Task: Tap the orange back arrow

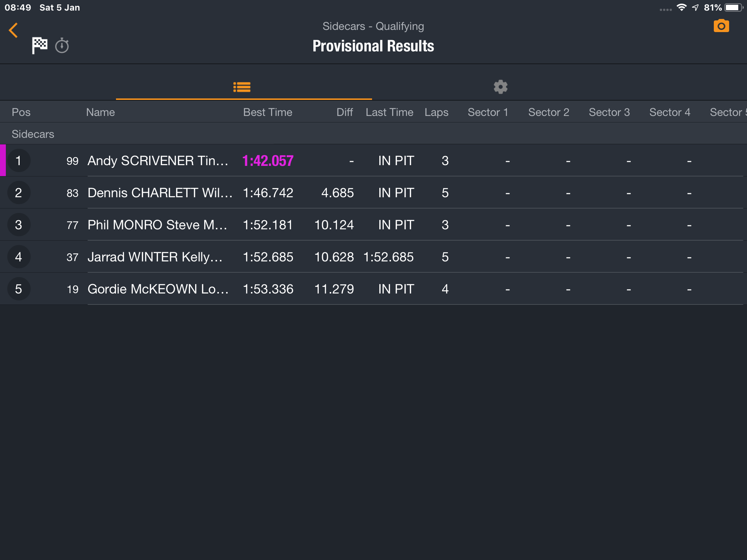Action: [x=13, y=30]
